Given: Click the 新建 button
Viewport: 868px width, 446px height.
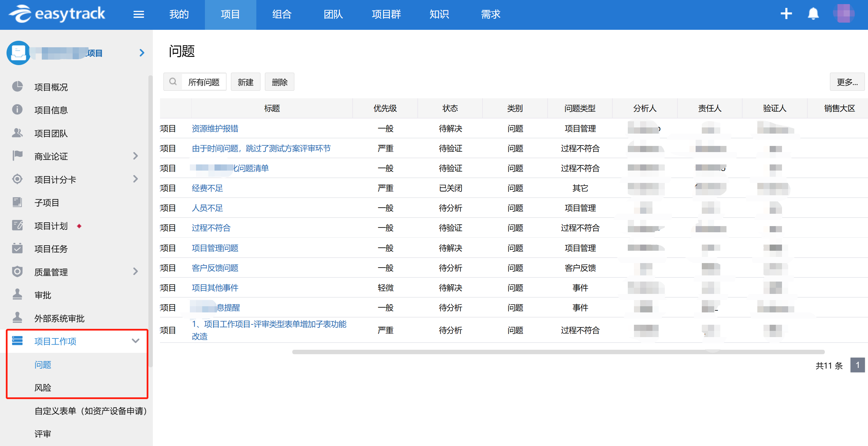Looking at the screenshot, I should click(245, 82).
